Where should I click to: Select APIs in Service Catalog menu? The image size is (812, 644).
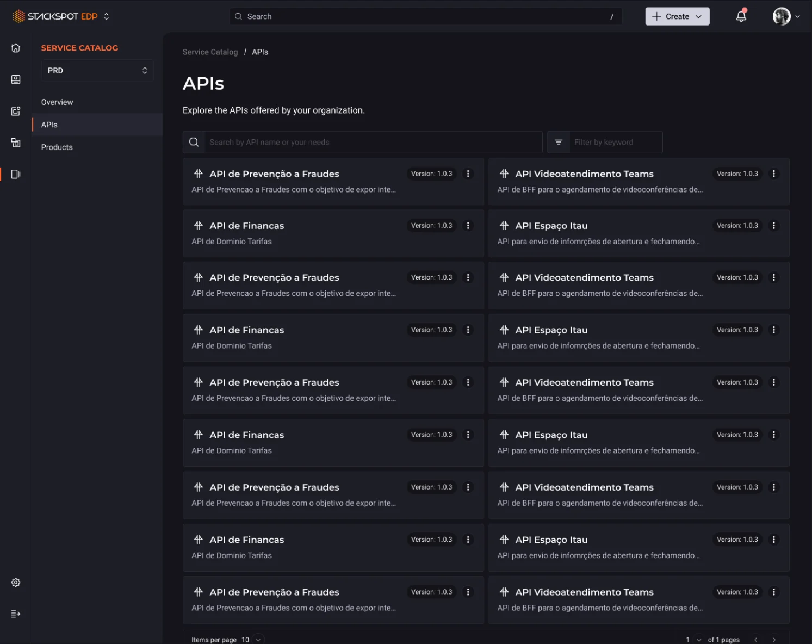[x=97, y=125]
